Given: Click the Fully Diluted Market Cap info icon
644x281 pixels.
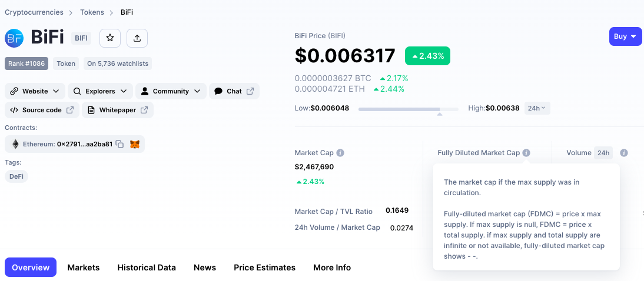Looking at the screenshot, I should (x=526, y=153).
